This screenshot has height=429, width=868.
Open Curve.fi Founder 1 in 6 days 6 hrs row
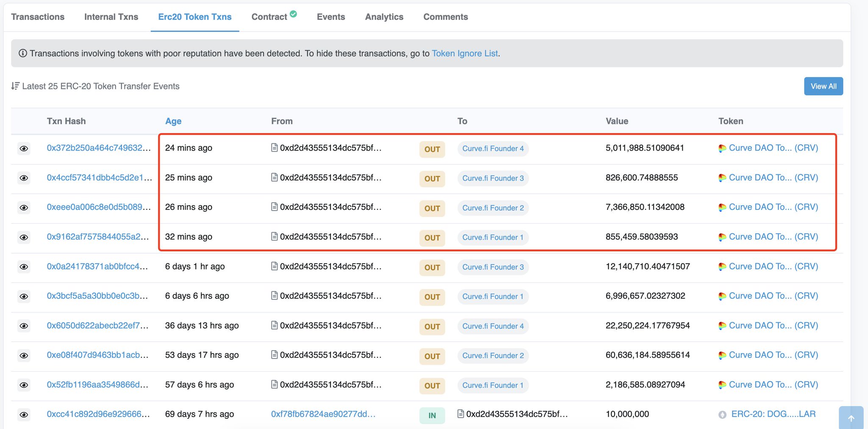493,297
